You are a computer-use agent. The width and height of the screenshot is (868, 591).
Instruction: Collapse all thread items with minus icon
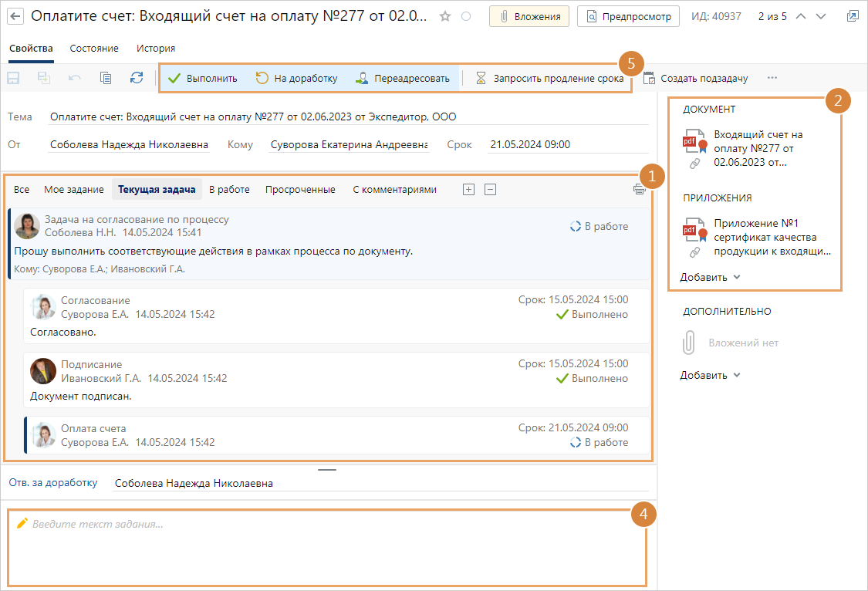[490, 190]
